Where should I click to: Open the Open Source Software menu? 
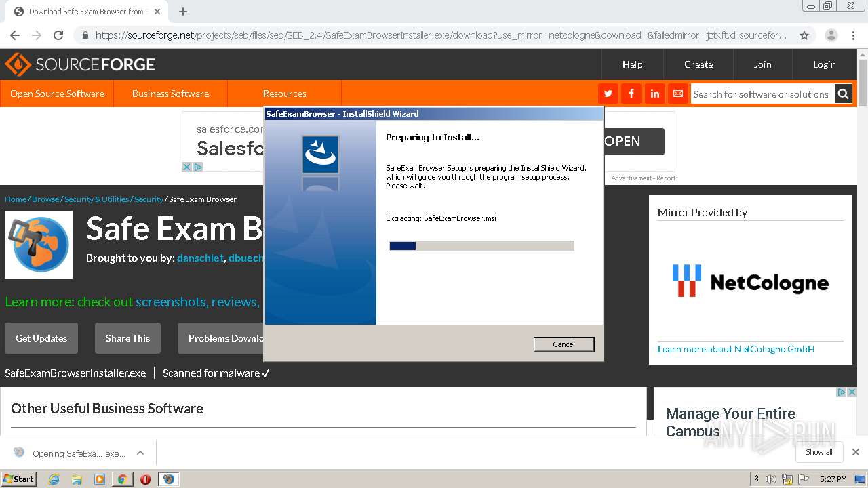57,94
